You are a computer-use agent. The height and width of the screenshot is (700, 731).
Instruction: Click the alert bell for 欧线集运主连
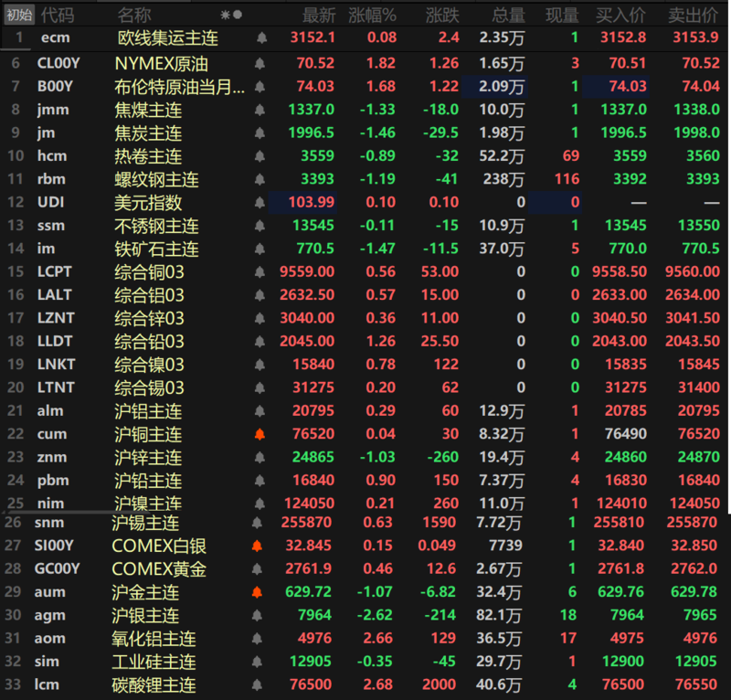[x=261, y=37]
